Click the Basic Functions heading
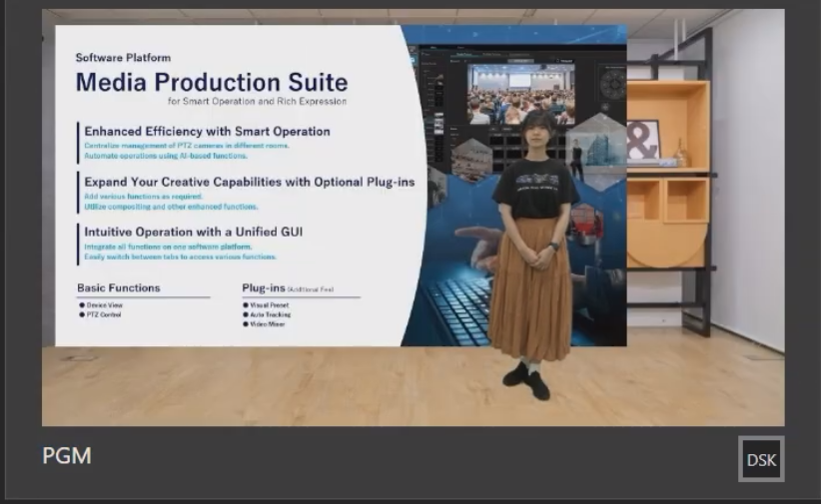821x504 pixels. coord(118,287)
